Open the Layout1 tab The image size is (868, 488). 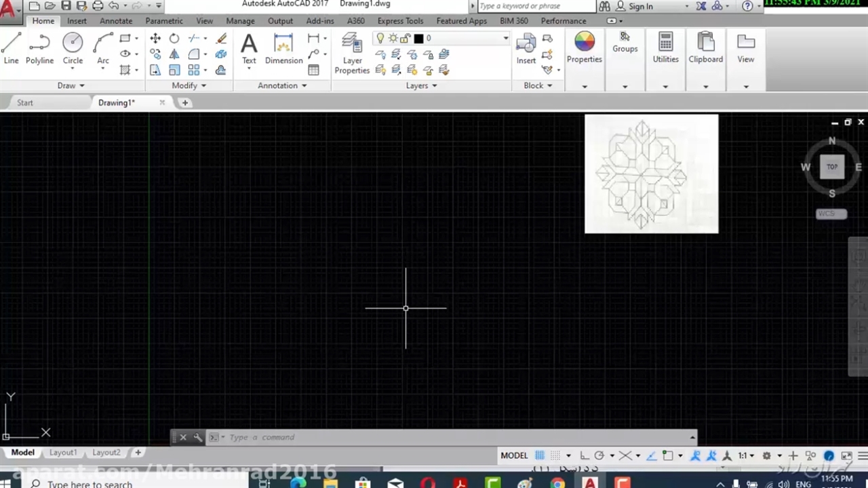click(x=62, y=453)
